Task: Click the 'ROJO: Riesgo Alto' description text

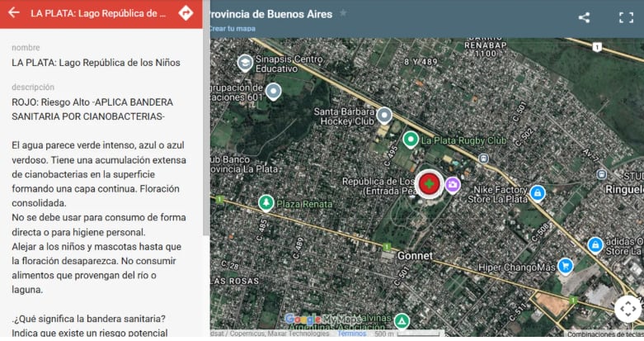Action: tap(92, 110)
